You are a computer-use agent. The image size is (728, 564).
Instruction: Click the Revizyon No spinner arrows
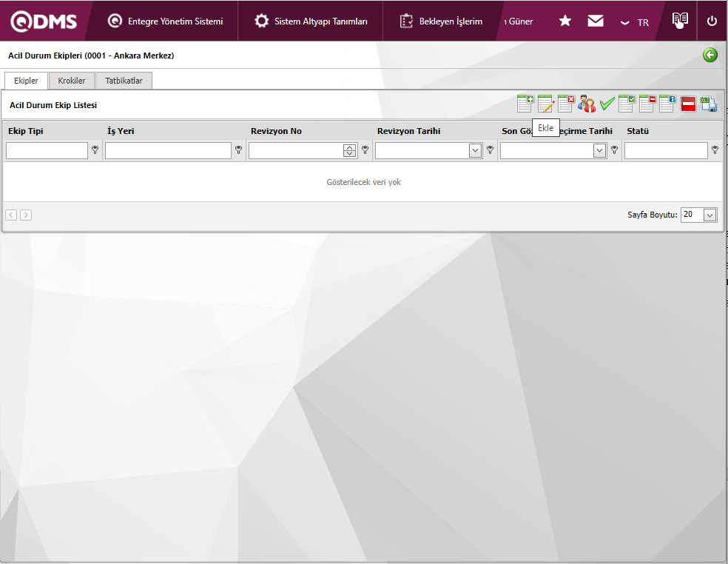350,150
